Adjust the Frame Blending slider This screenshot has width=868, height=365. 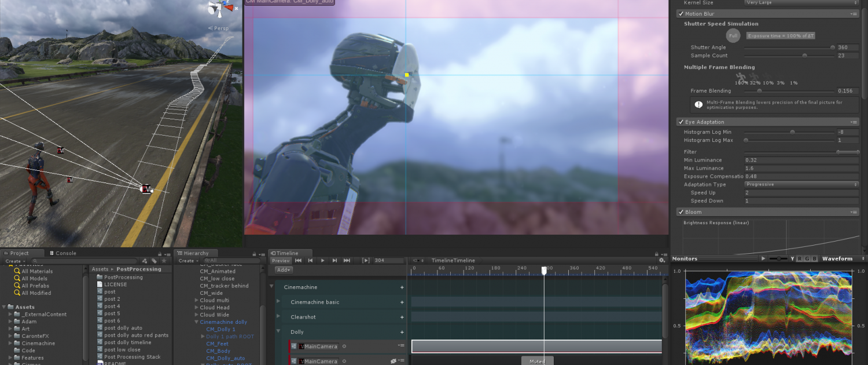pos(789,91)
